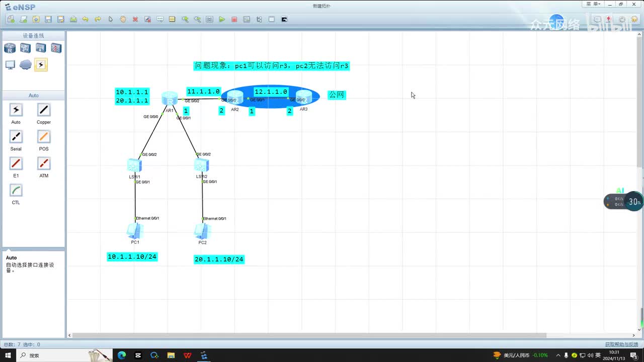The image size is (644, 362).
Task: Open the Windows Start menu
Action: click(8, 355)
